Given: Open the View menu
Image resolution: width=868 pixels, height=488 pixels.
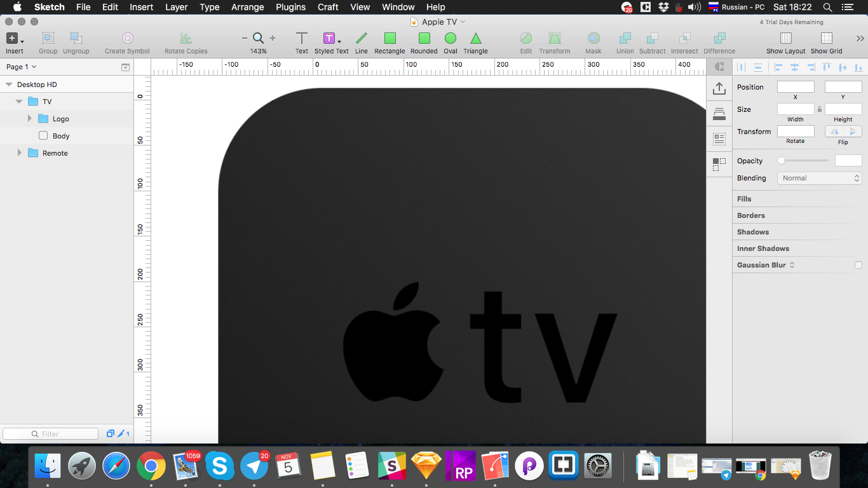Looking at the screenshot, I should 360,7.
